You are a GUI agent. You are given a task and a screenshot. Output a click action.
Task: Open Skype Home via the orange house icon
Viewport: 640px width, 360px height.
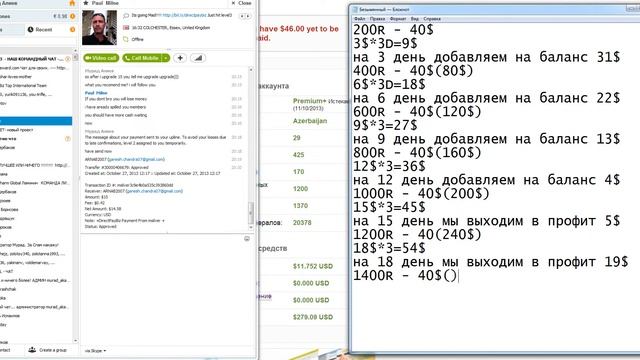coord(72,3)
